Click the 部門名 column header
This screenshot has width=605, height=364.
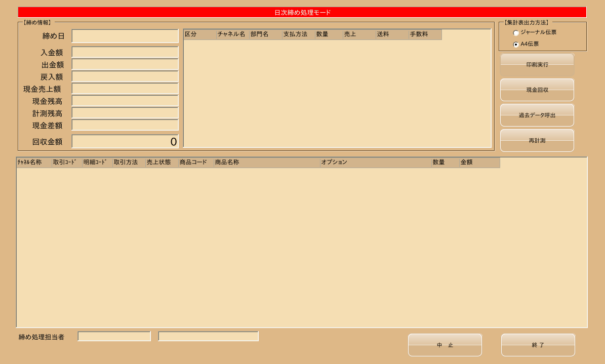[265, 34]
